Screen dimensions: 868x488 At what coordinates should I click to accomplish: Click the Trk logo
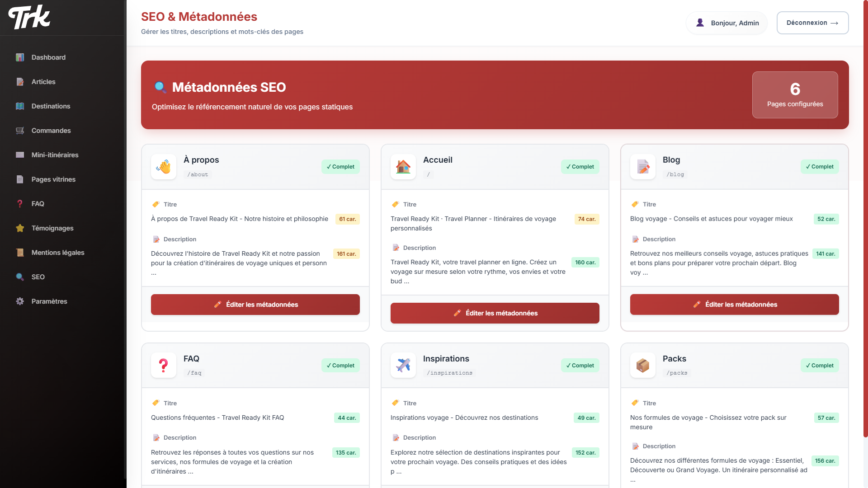coord(29,17)
